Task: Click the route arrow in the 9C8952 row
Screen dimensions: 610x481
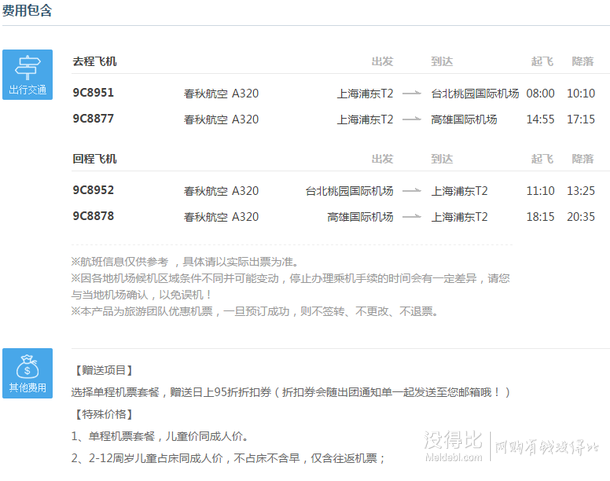Action: click(x=412, y=191)
